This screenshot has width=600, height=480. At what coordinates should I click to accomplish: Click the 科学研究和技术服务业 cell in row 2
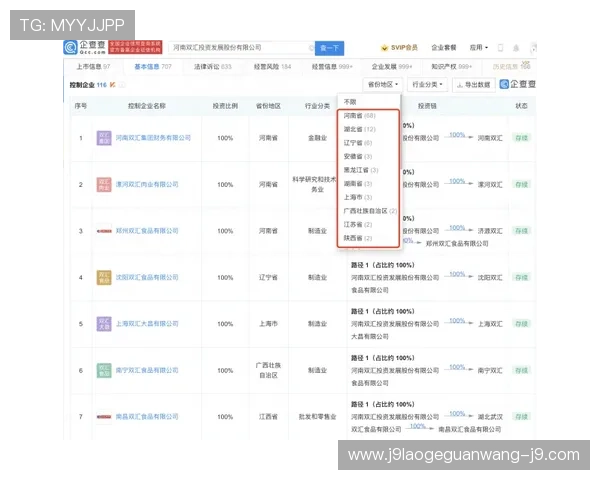[315, 184]
